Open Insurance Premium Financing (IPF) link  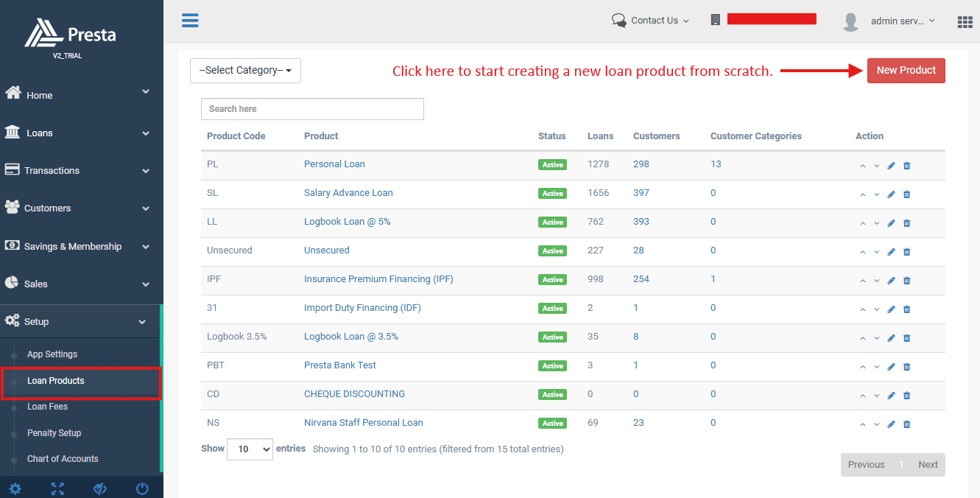click(x=378, y=279)
